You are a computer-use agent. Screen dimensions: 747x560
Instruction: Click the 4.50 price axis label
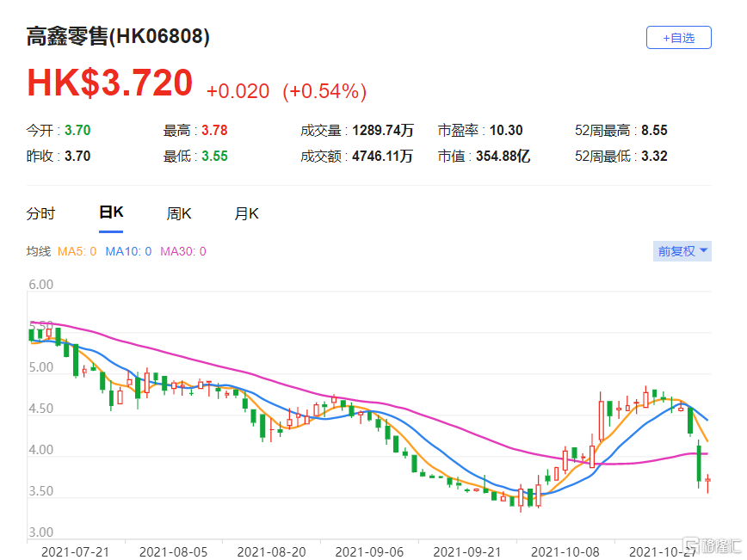click(41, 409)
